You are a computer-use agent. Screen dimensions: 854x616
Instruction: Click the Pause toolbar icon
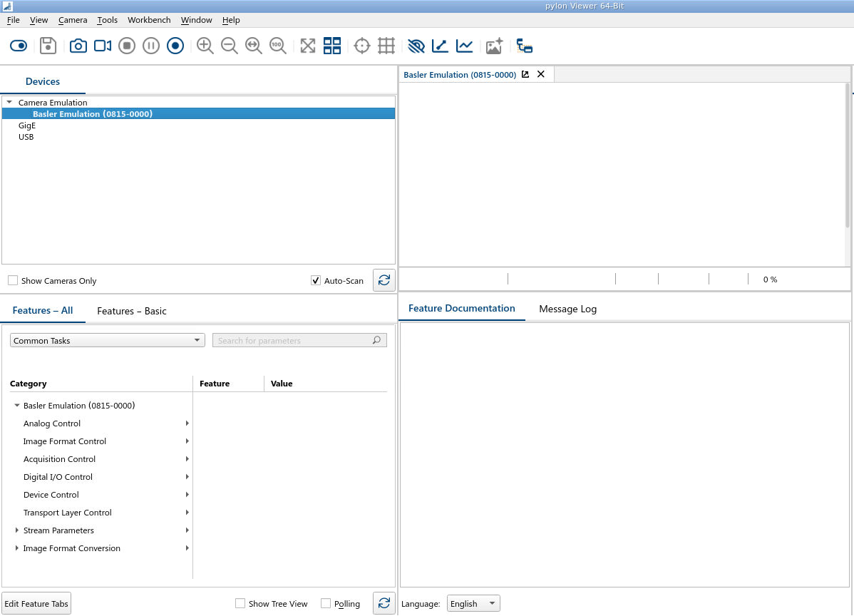coord(151,46)
